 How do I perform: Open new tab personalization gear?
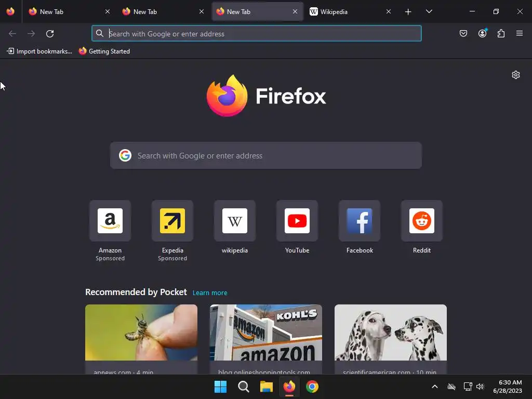pos(516,75)
